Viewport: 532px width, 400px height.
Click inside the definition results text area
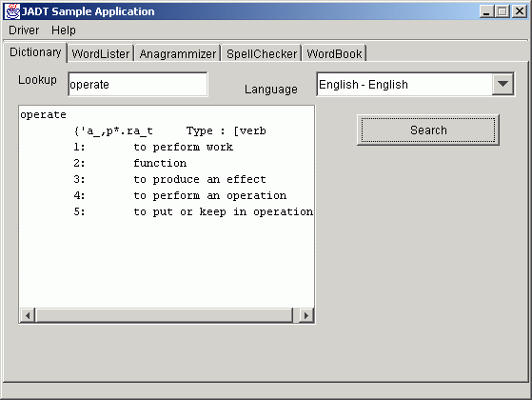(167, 207)
